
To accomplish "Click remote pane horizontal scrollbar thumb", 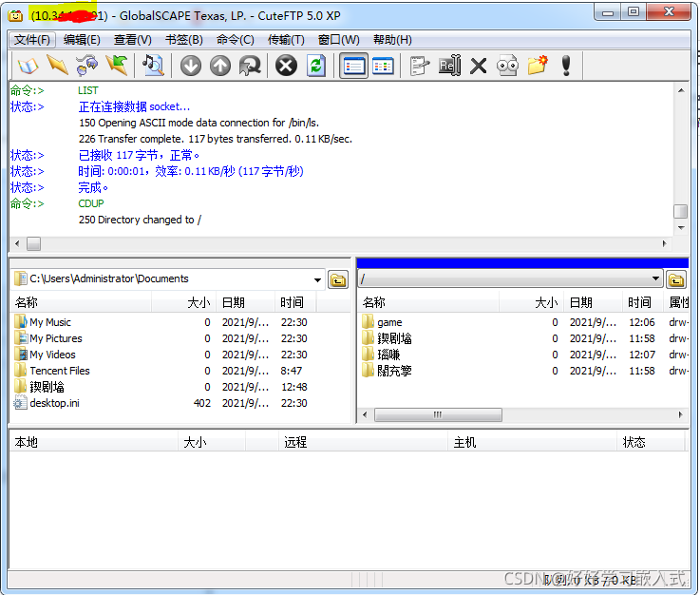I will point(438,414).
